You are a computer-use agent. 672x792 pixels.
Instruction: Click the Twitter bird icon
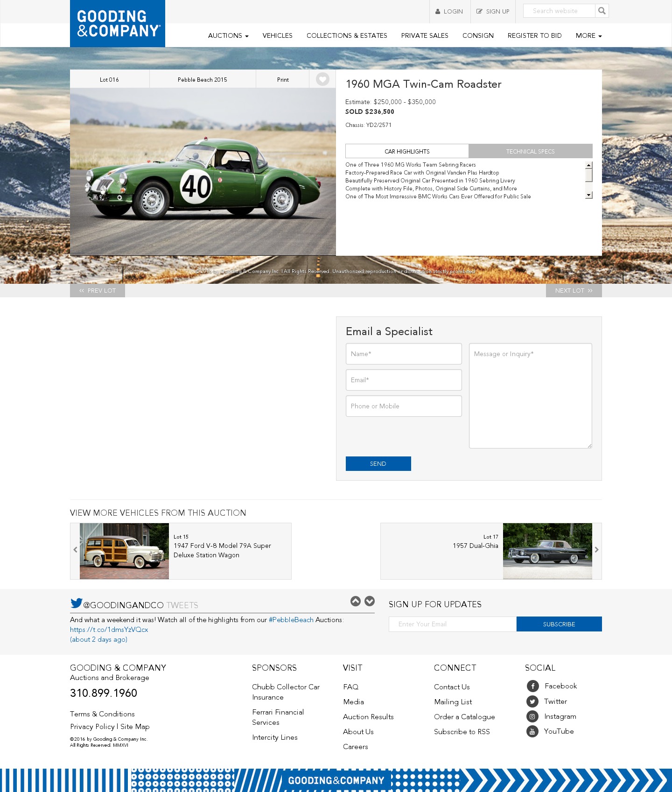point(76,603)
